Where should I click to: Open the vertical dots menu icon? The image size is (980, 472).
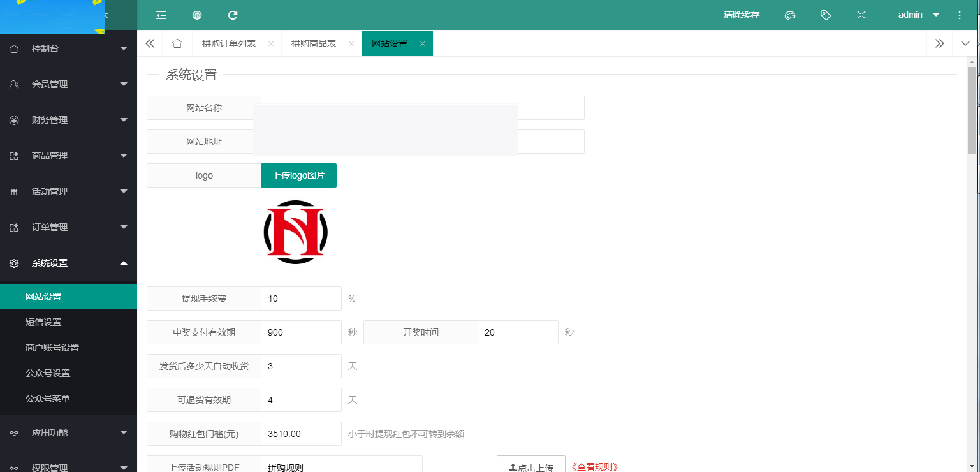[959, 15]
